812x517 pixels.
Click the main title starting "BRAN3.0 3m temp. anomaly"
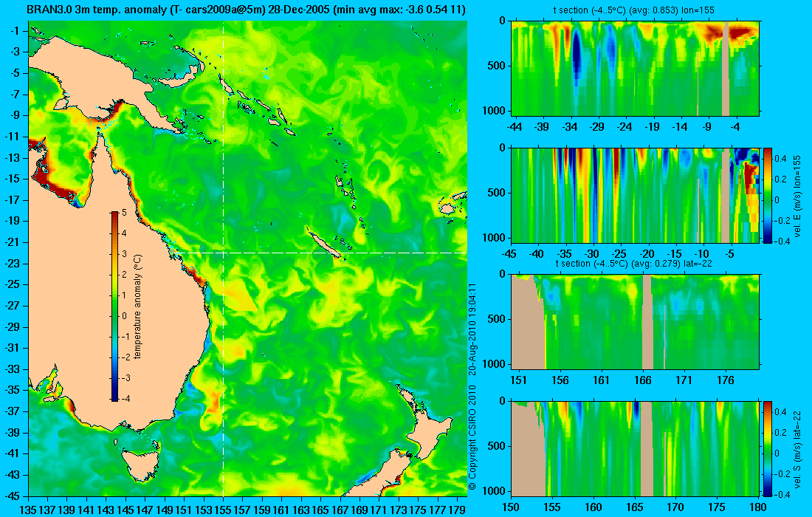click(x=246, y=10)
